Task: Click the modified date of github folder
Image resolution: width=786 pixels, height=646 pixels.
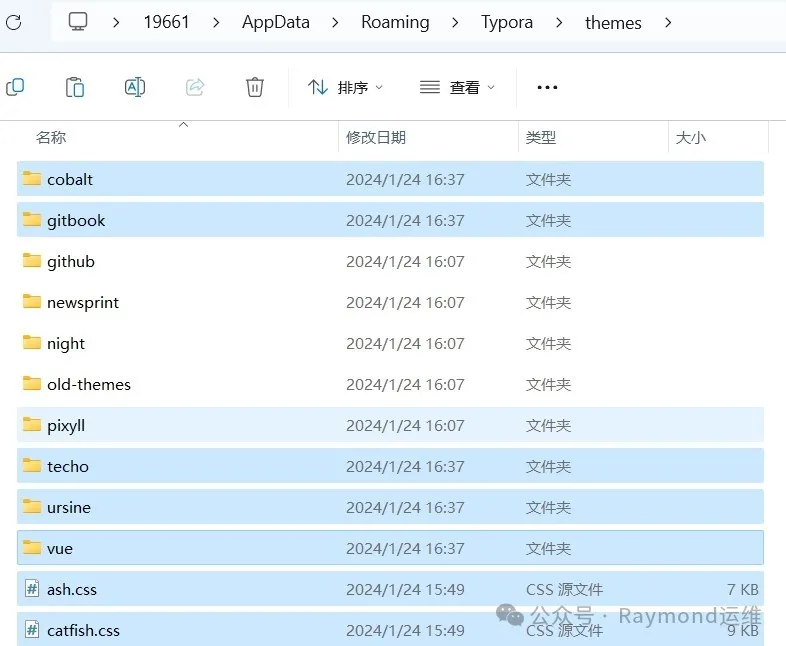Action: tap(405, 262)
